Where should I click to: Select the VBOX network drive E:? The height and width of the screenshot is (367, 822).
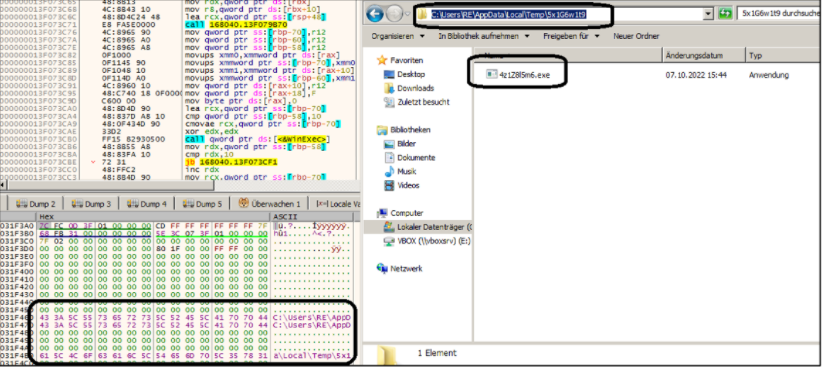(x=428, y=241)
